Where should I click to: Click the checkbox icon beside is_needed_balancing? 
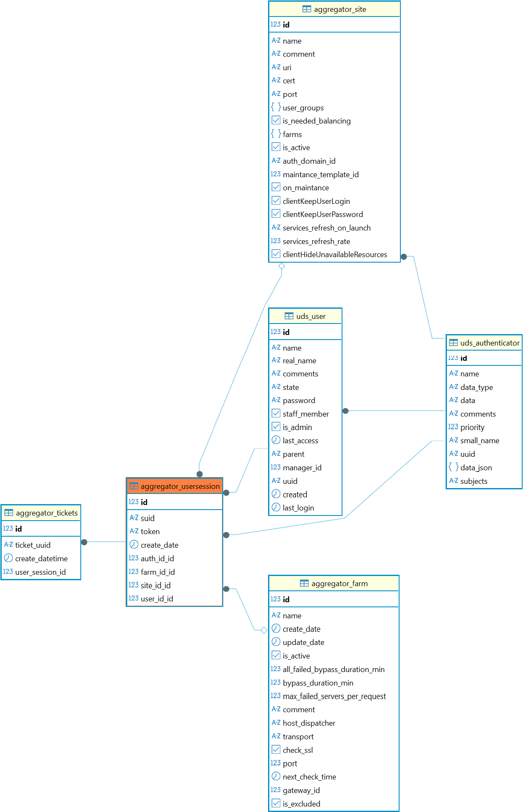pos(276,121)
